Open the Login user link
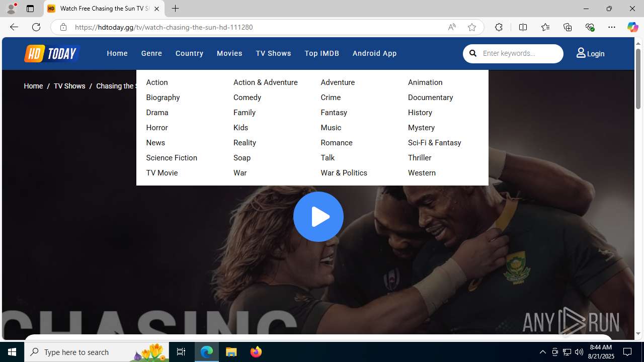The image size is (644, 362). (x=590, y=53)
